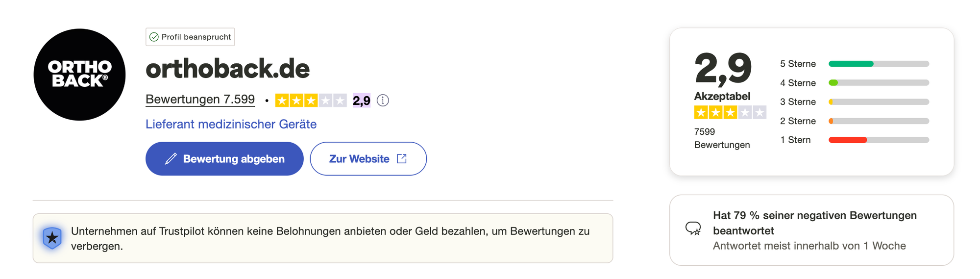980x279 pixels.
Task: Click the star row under Akzeptabel
Action: (x=730, y=113)
